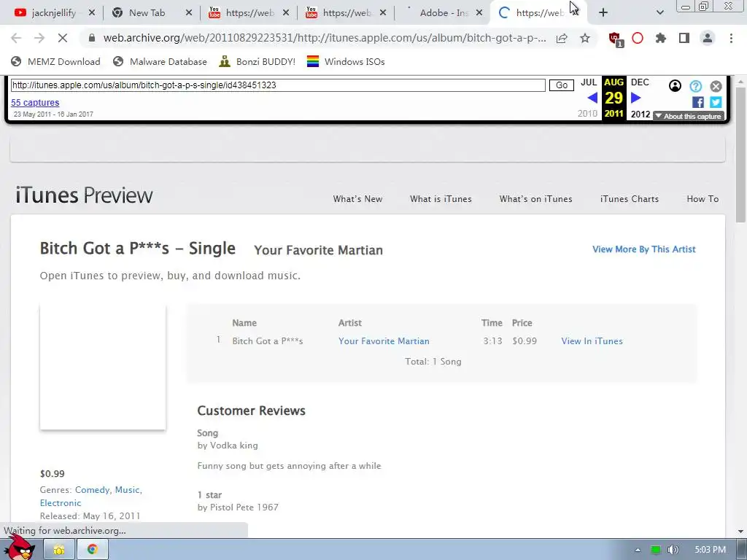This screenshot has width=747, height=560.
Task: Open the 5:03 PM taskbar clock
Action: click(711, 550)
